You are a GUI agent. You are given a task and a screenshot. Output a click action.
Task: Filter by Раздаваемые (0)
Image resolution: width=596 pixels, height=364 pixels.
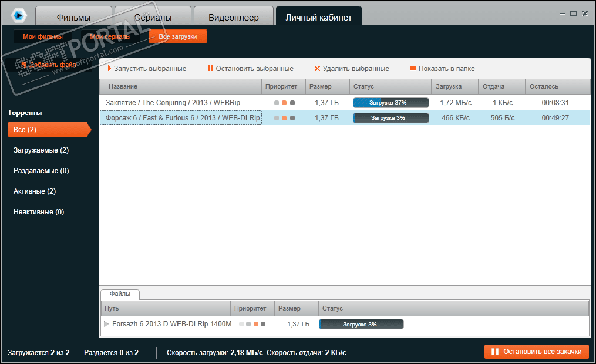(x=41, y=171)
